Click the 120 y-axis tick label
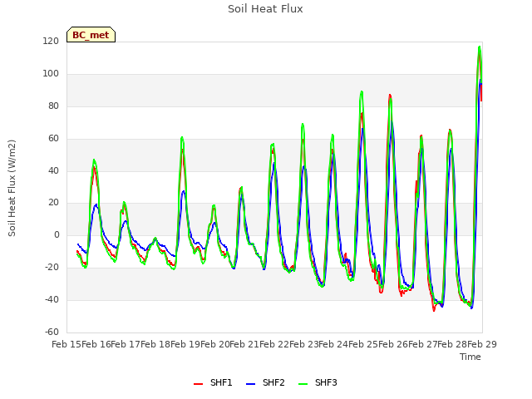This screenshot has width=532, height=399. pyautogui.click(x=51, y=41)
